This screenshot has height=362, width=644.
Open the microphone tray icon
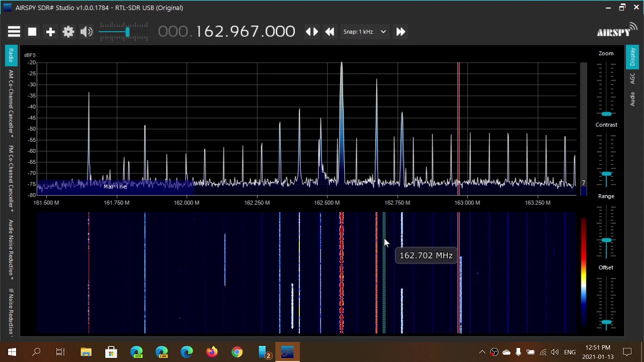(x=518, y=352)
